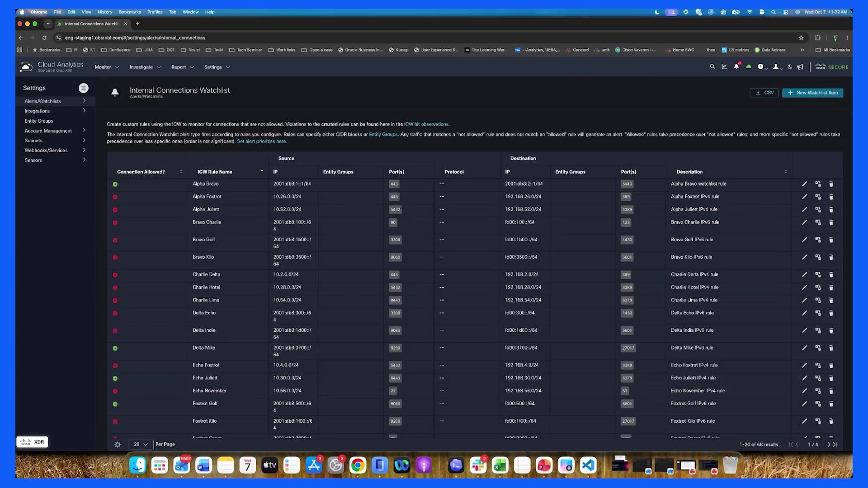Open the Monitor dropdown menu

(107, 67)
